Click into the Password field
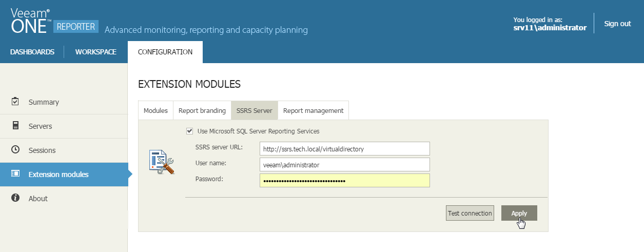 tap(344, 181)
